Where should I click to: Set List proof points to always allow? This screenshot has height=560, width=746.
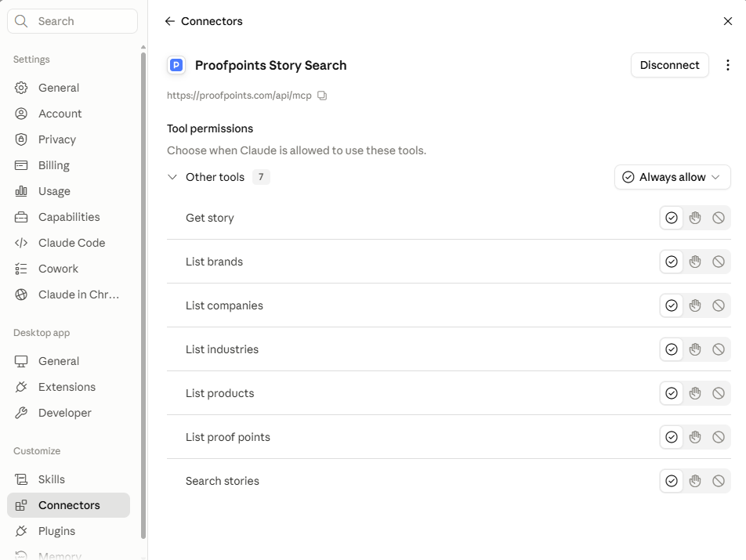coord(672,437)
